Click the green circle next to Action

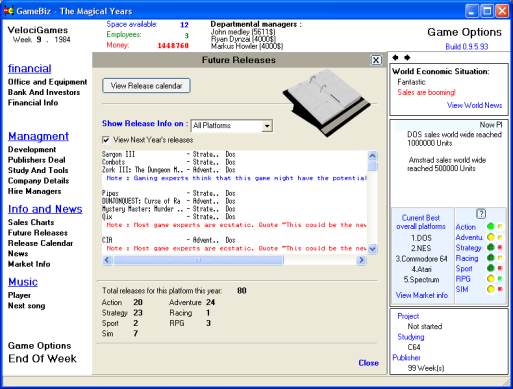(x=491, y=227)
